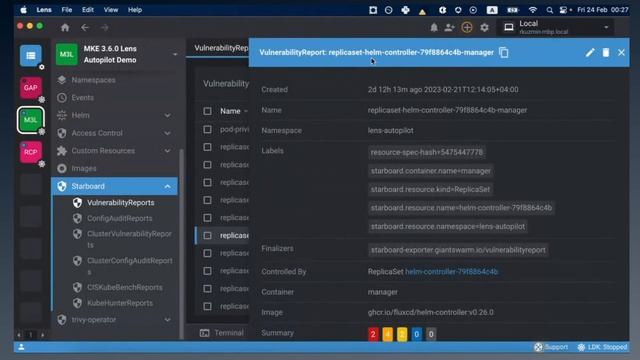Open MKE 3.6.0 cluster dropdown menu
This screenshot has height=360, width=640.
(x=175, y=54)
